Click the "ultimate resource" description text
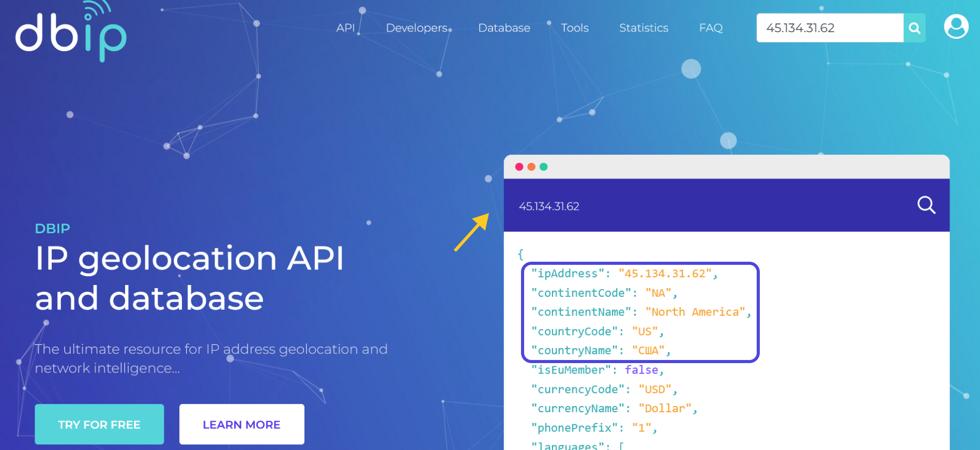980x450 pixels. point(211,358)
